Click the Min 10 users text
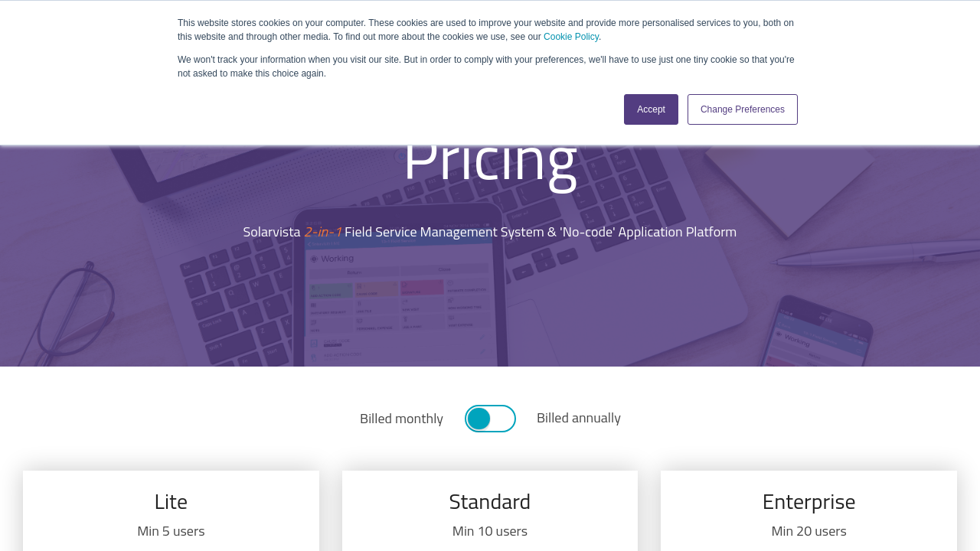Image resolution: width=980 pixels, height=551 pixels. pos(490,531)
